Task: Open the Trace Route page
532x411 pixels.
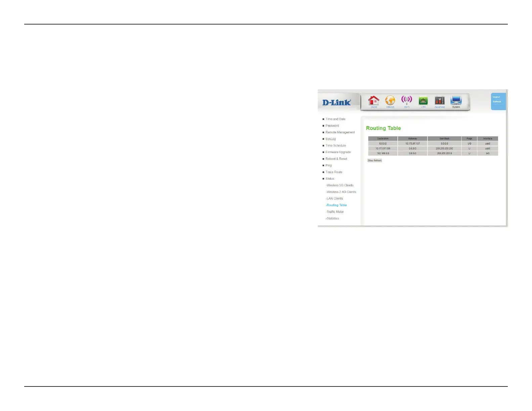Action: (x=334, y=172)
